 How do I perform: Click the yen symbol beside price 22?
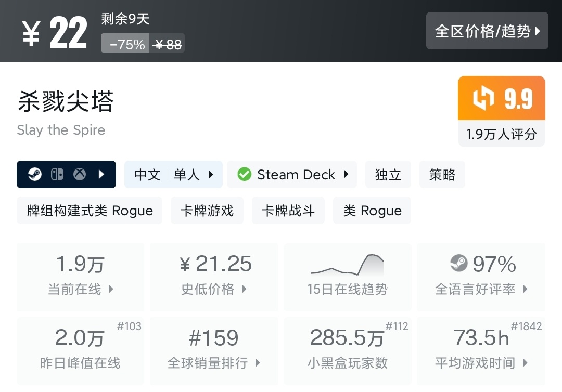(31, 34)
